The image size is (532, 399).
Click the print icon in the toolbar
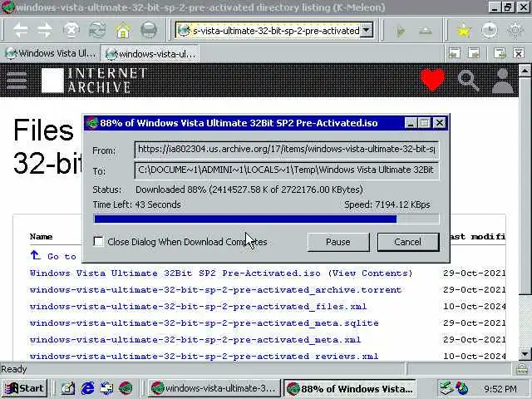[149, 31]
